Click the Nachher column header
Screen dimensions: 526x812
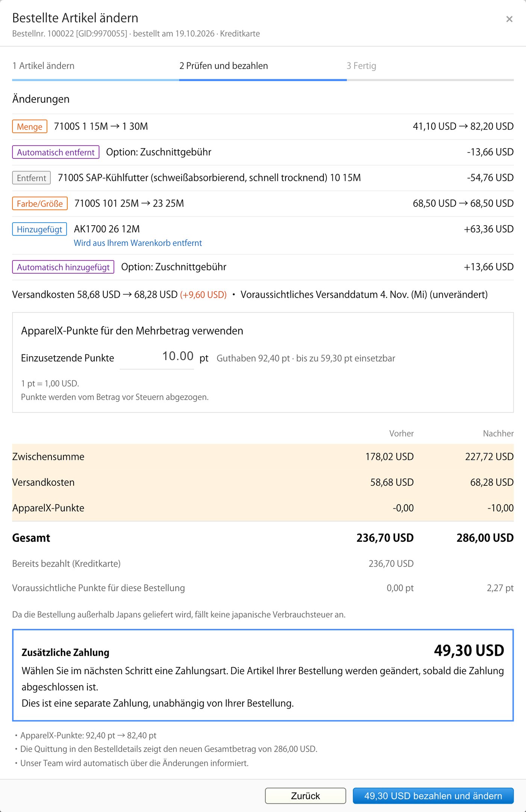(x=498, y=433)
